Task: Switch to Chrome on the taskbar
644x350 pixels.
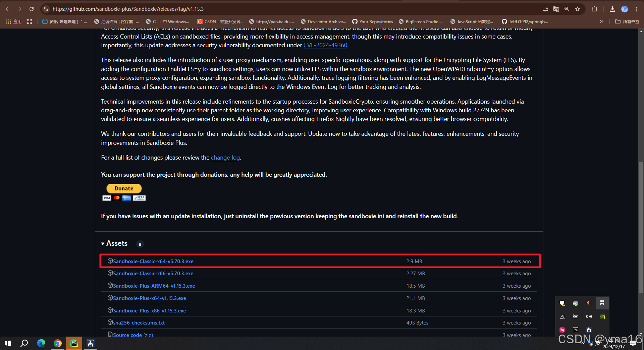Action: click(58, 343)
